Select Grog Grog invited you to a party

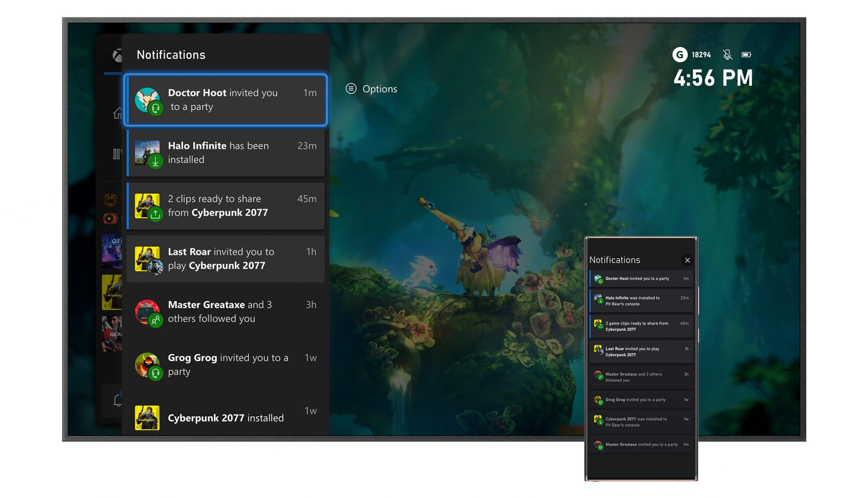point(226,365)
